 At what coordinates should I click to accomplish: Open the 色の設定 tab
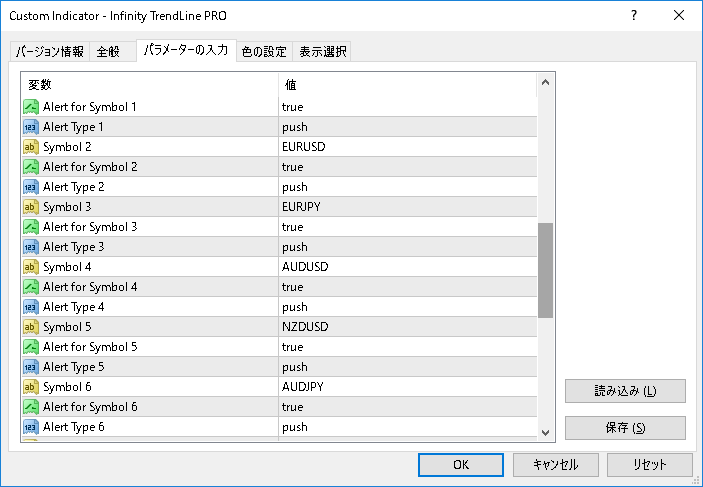(264, 52)
